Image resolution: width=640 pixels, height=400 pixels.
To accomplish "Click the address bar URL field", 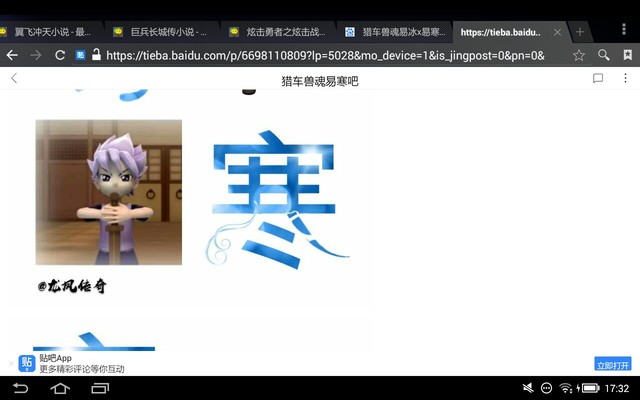I will (x=325, y=55).
